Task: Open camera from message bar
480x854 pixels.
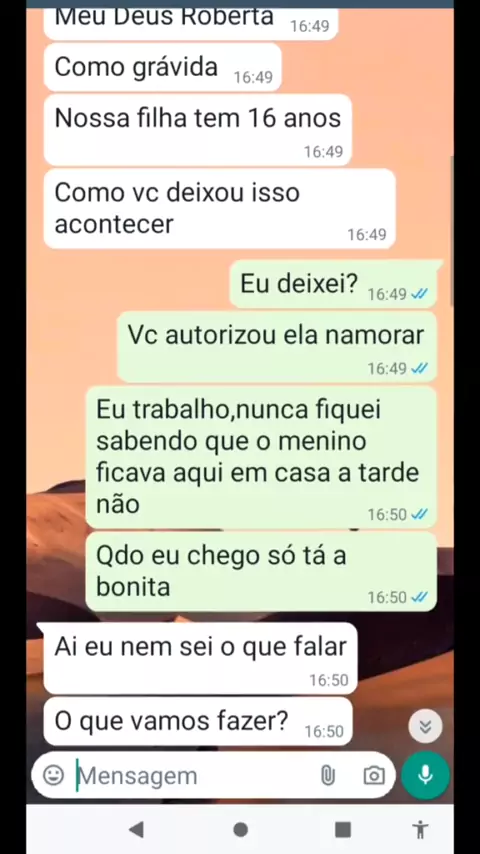Action: [x=374, y=775]
